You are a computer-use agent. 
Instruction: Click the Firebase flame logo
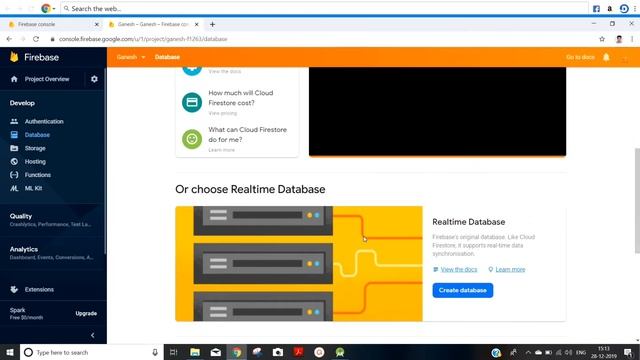click(x=14, y=57)
